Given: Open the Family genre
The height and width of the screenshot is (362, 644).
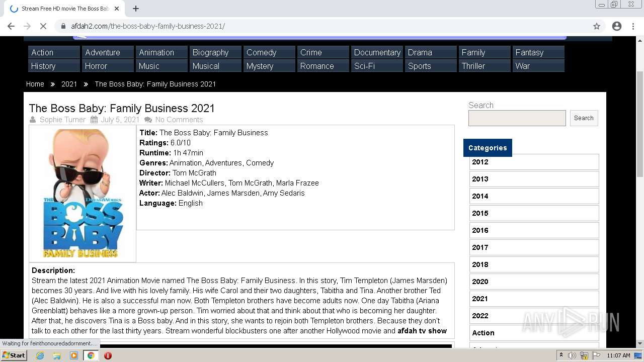Looking at the screenshot, I should tap(485, 52).
